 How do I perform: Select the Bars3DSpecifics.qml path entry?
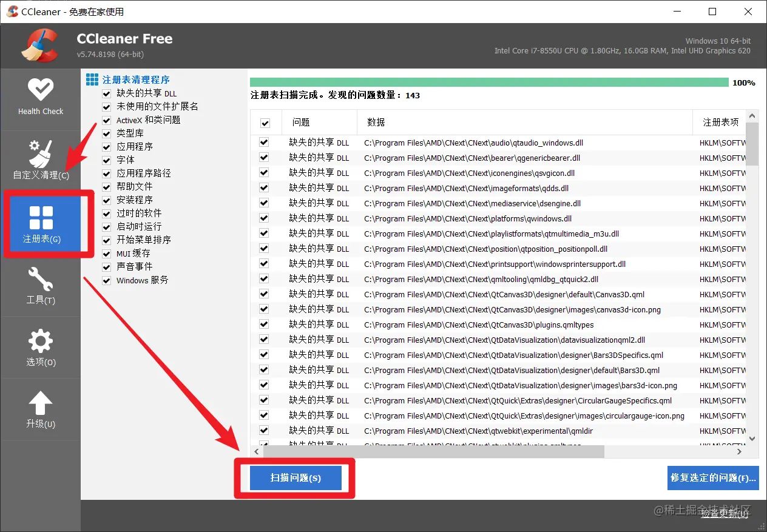point(513,355)
